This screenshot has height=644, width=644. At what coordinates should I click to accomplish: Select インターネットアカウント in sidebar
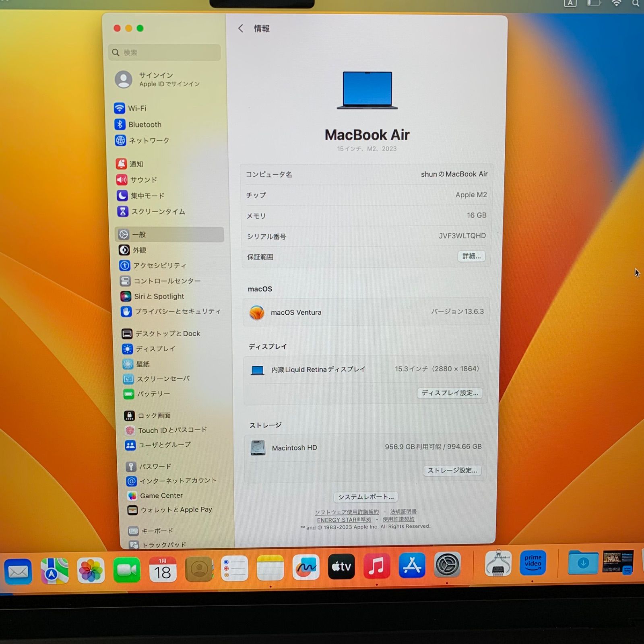coord(171,481)
